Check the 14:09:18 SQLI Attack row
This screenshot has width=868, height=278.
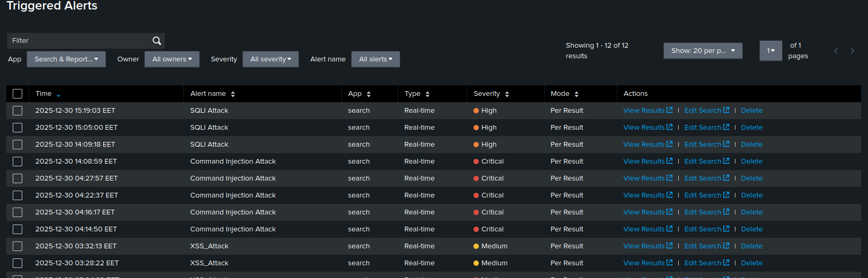click(17, 145)
